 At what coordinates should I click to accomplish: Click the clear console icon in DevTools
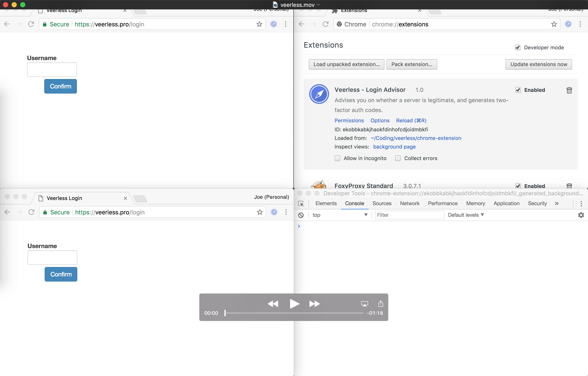coord(301,215)
